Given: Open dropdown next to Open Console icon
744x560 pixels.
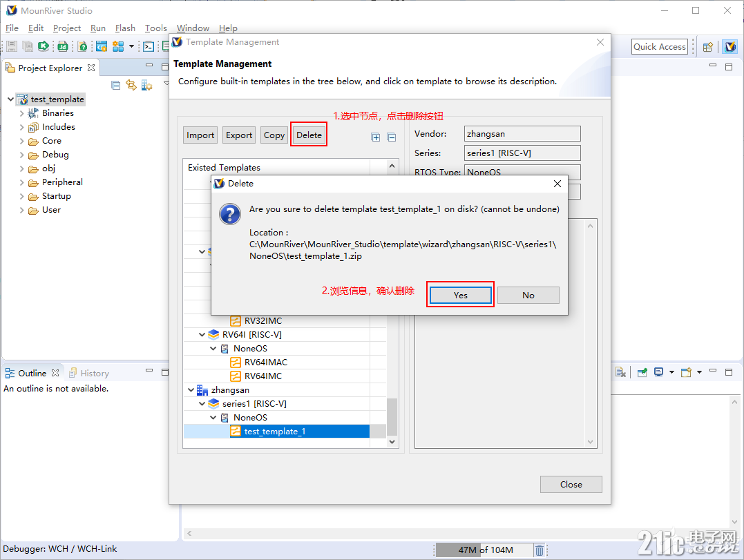Looking at the screenshot, I should [699, 372].
